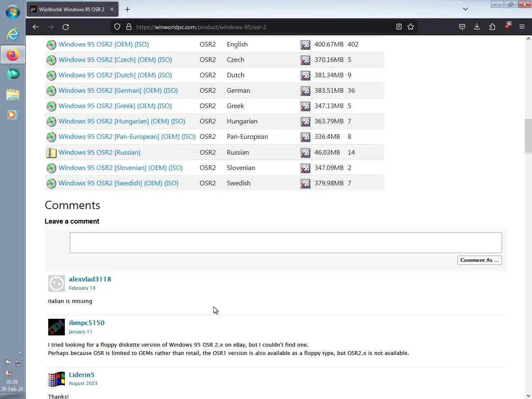Click the Windows Start orb

[x=12, y=12]
